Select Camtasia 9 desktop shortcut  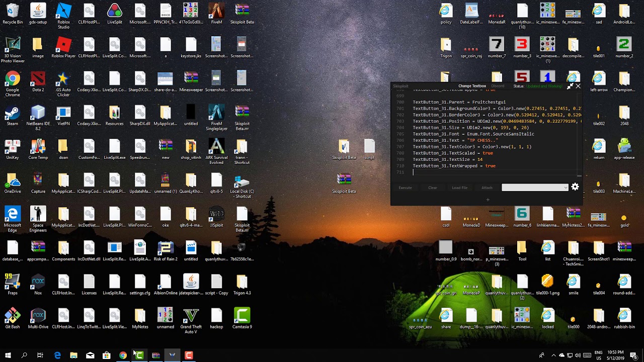(x=242, y=318)
